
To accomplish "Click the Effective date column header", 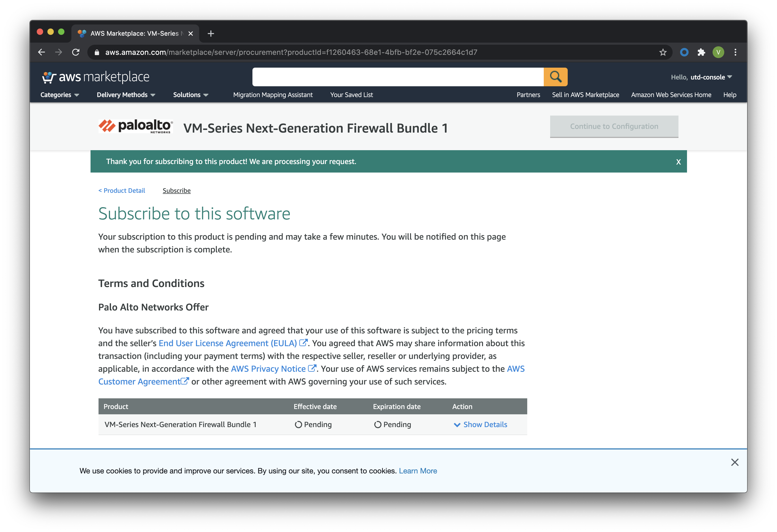I will pyautogui.click(x=315, y=407).
